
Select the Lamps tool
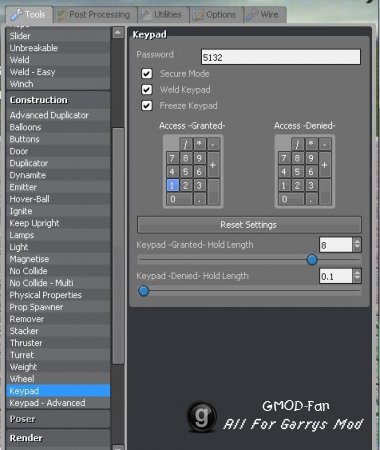pos(58,235)
